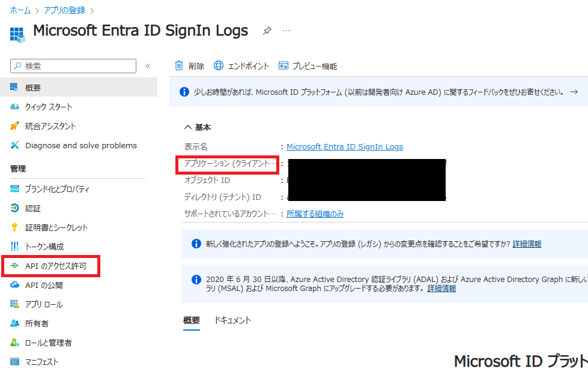Click the pin icon beside the app title

click(x=267, y=31)
